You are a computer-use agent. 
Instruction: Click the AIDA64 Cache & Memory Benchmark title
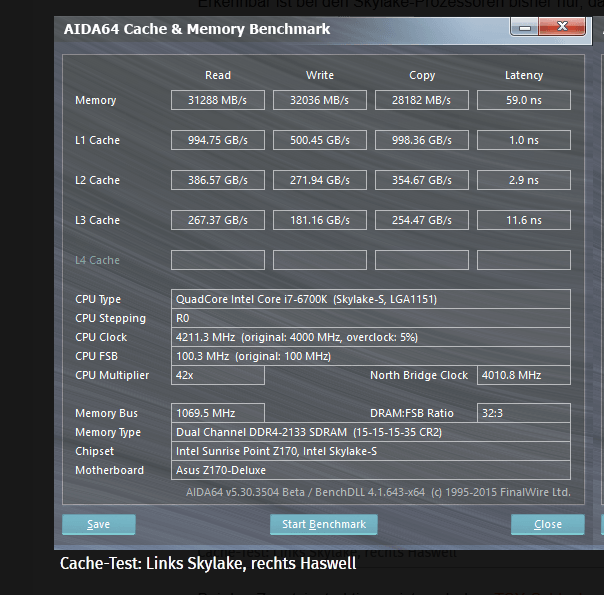click(197, 29)
